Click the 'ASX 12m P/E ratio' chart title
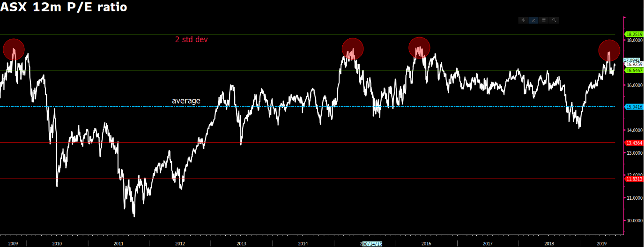 click(64, 7)
